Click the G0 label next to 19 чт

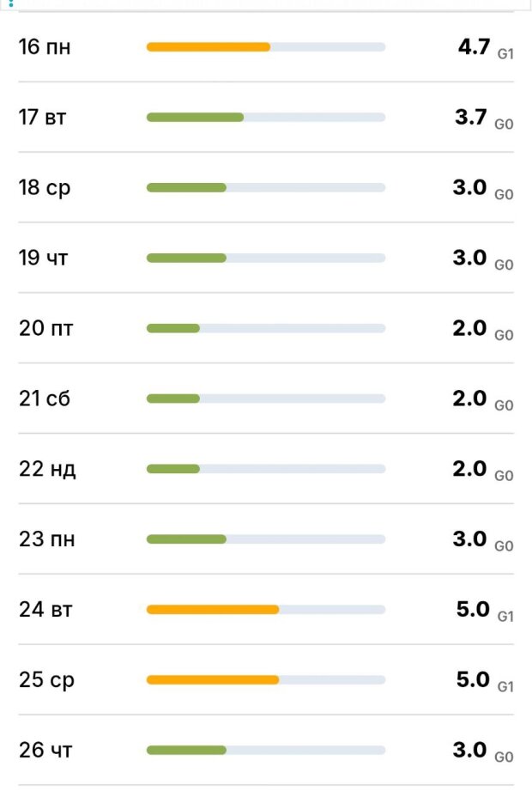(x=504, y=265)
